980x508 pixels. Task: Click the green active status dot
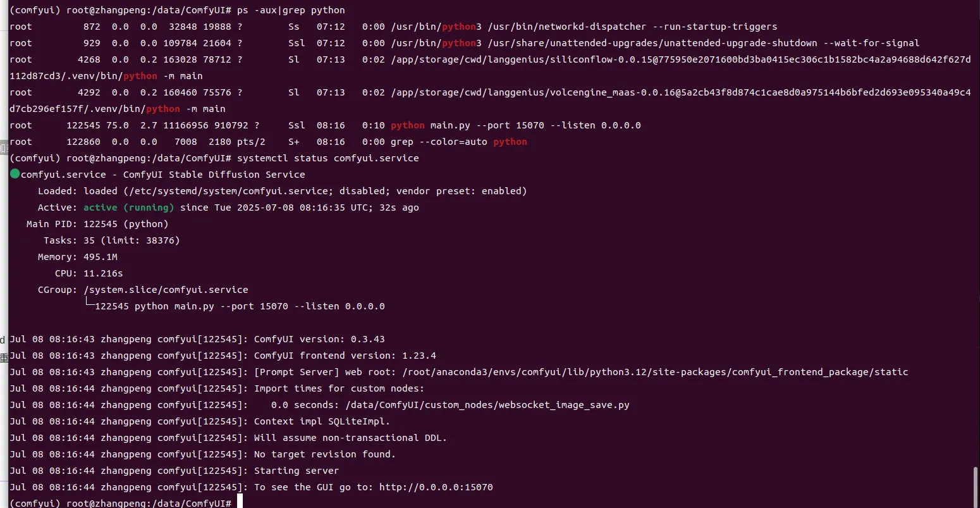tap(15, 174)
